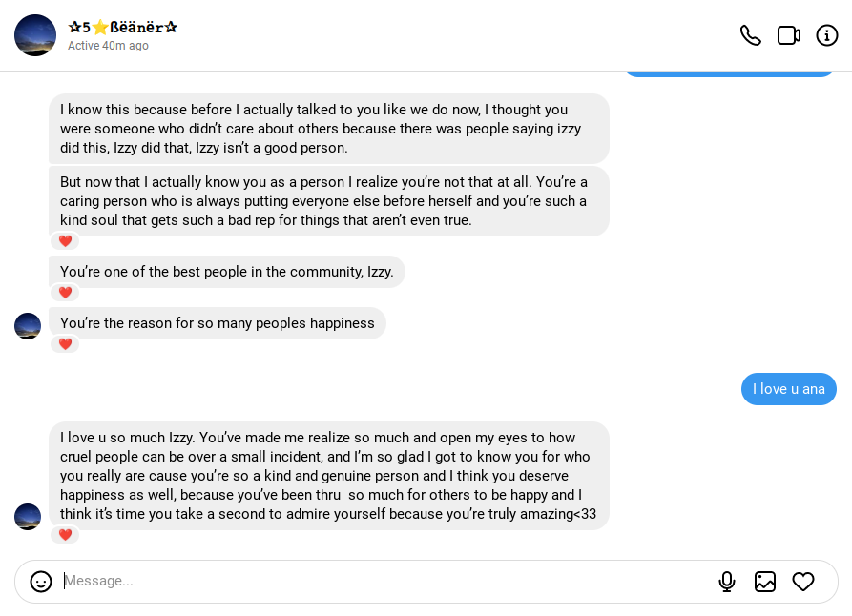Click the 'Active 40m ago' status text

108,46
